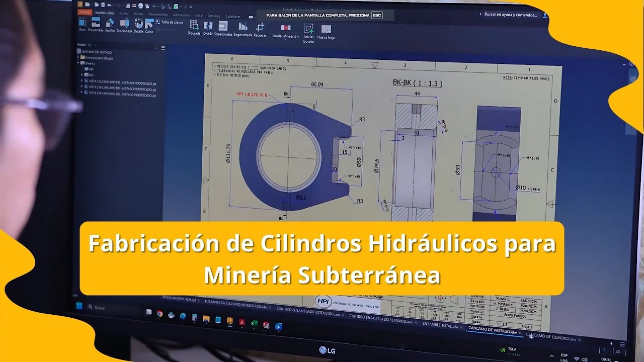This screenshot has height=362, width=644.
Task: Open Google Chrome from the taskbar
Action: click(x=159, y=314)
